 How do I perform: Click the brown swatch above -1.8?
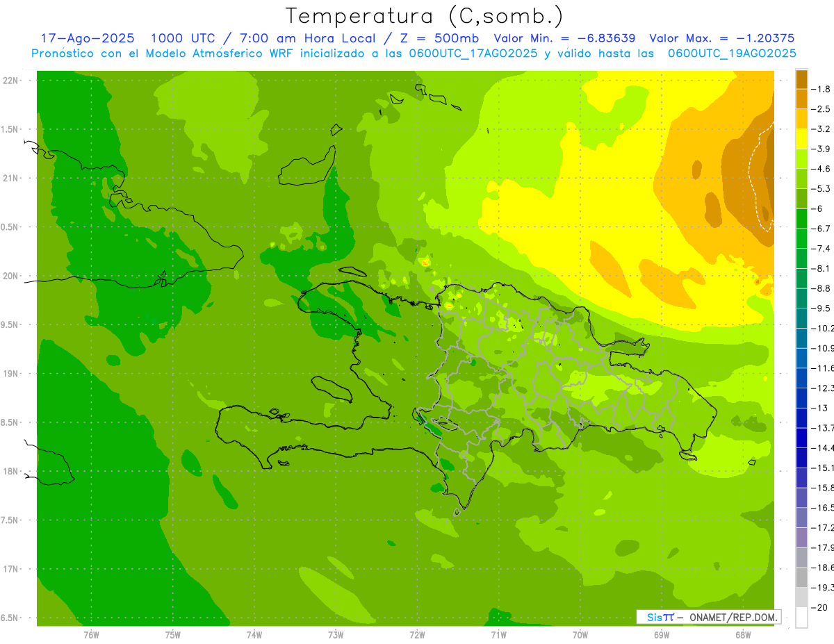click(x=801, y=79)
